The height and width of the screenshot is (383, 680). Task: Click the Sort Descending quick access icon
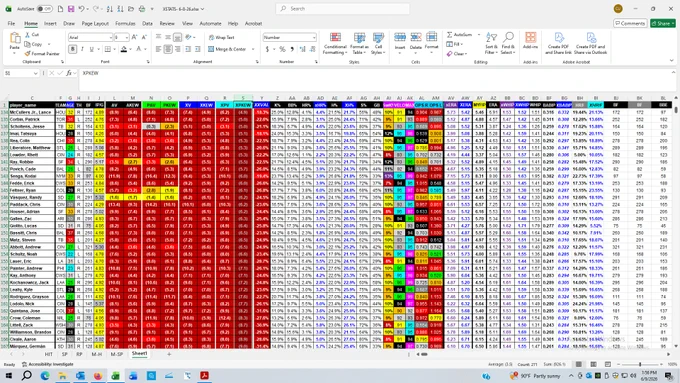coord(120,9)
